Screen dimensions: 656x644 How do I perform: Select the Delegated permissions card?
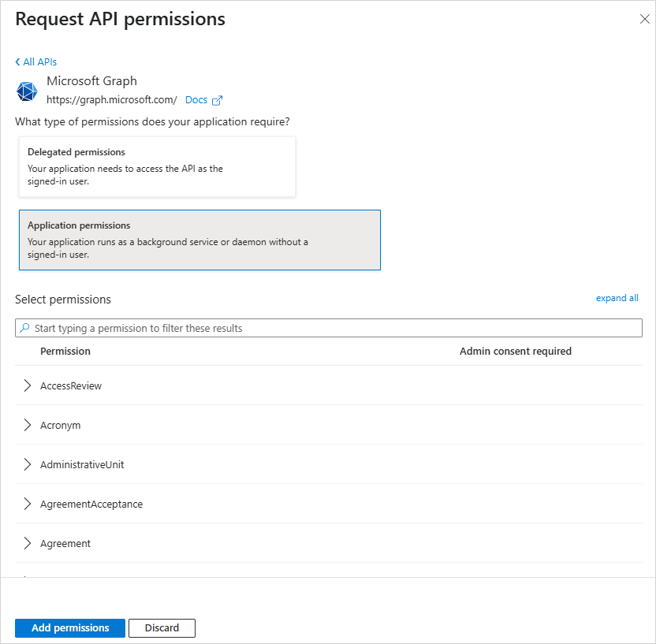click(x=157, y=166)
